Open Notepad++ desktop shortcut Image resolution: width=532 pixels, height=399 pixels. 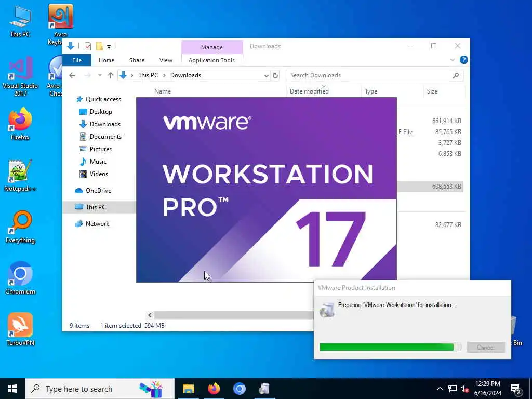point(20,175)
